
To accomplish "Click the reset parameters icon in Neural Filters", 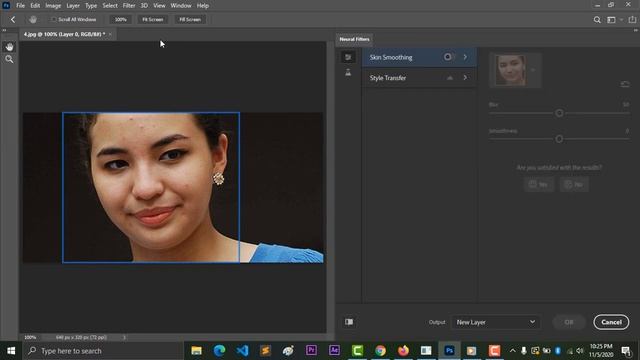I will click(x=625, y=84).
